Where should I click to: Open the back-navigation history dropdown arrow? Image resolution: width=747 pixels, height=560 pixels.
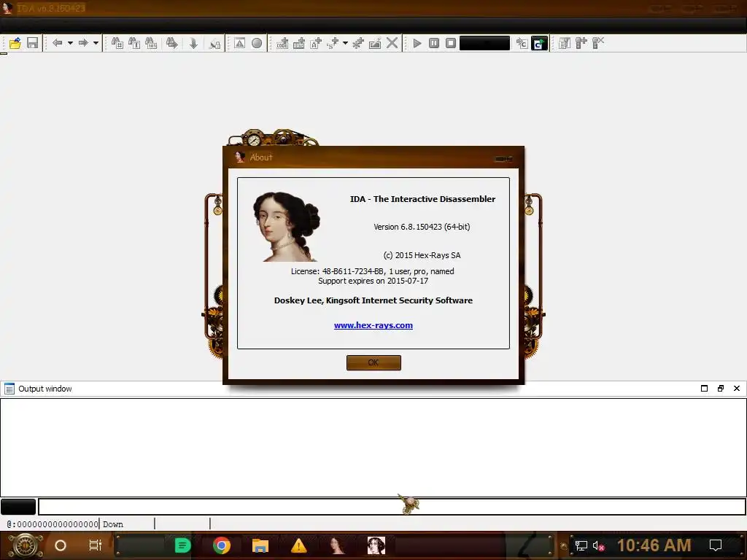pyautogui.click(x=70, y=43)
